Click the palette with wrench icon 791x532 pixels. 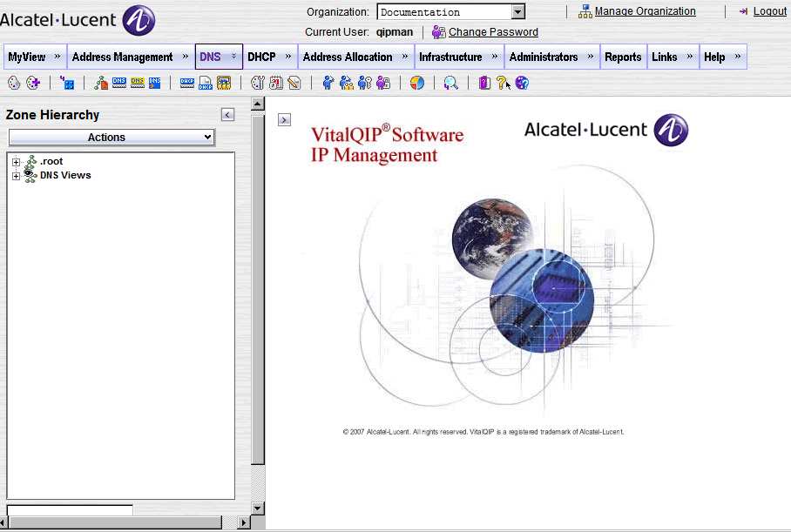tap(258, 83)
